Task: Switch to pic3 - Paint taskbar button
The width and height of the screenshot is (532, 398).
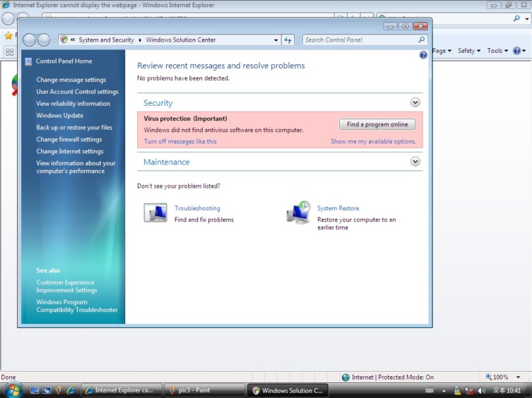Action: pos(205,390)
